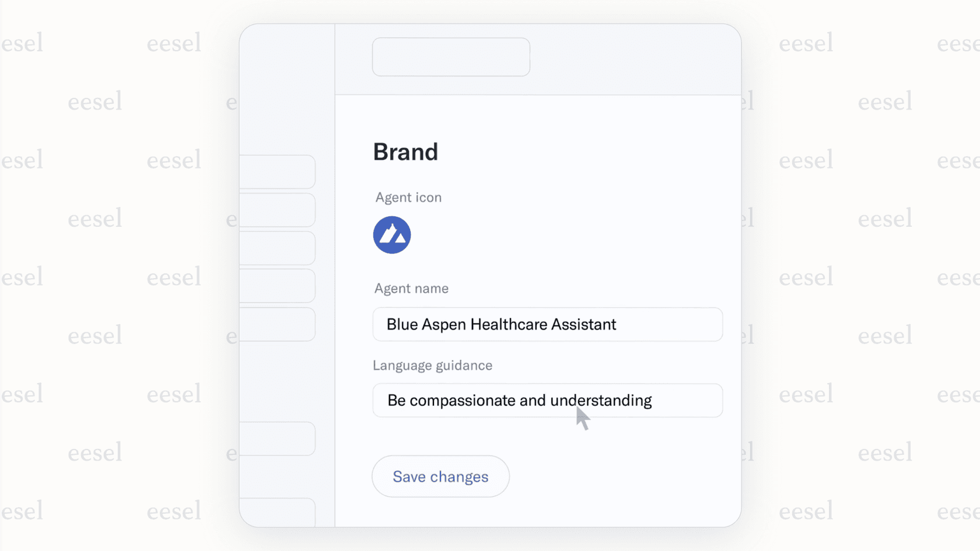Edit the Blue Aspen Healthcare Assistant name
Image resolution: width=980 pixels, height=551 pixels.
547,324
